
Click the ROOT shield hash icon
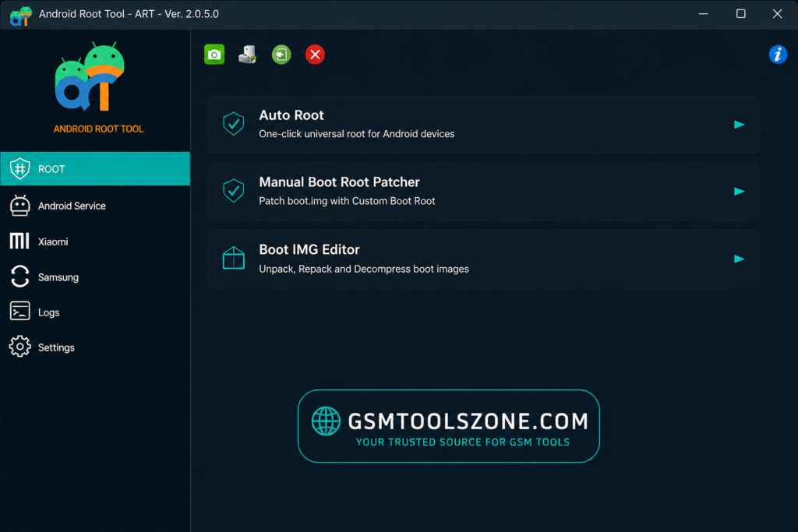tap(19, 168)
